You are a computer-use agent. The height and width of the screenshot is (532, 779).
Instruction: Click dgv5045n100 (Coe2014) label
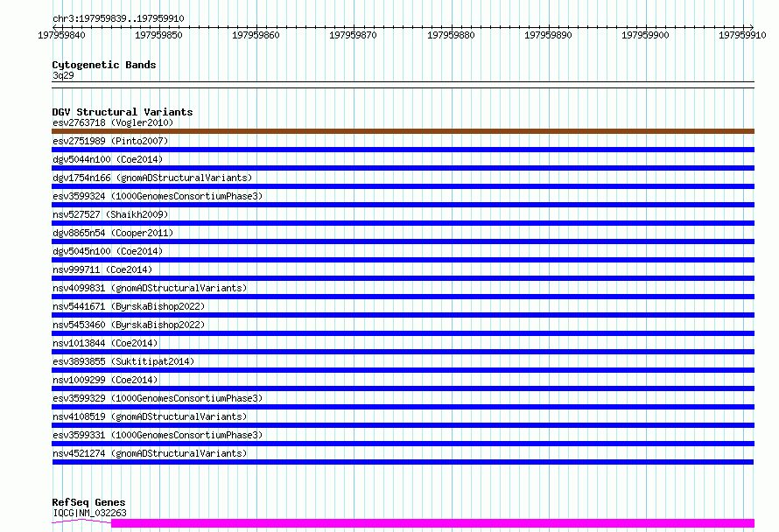[x=108, y=251]
